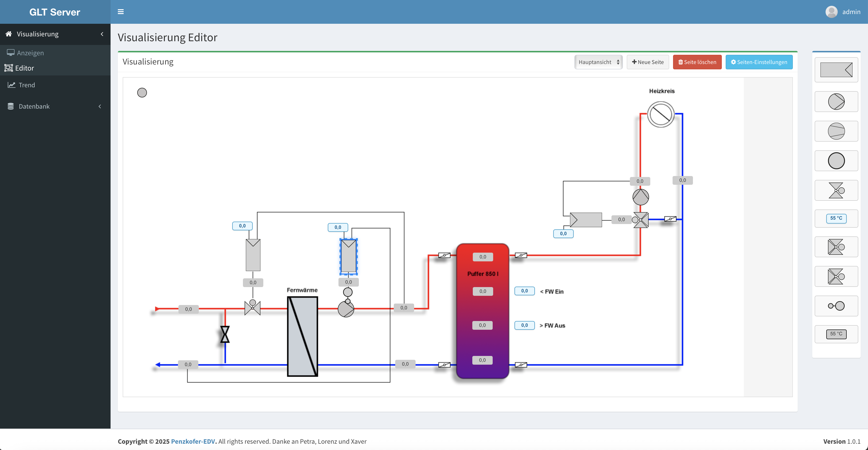
Task: Select the horizontal controller block near mixer
Action: pos(586,220)
